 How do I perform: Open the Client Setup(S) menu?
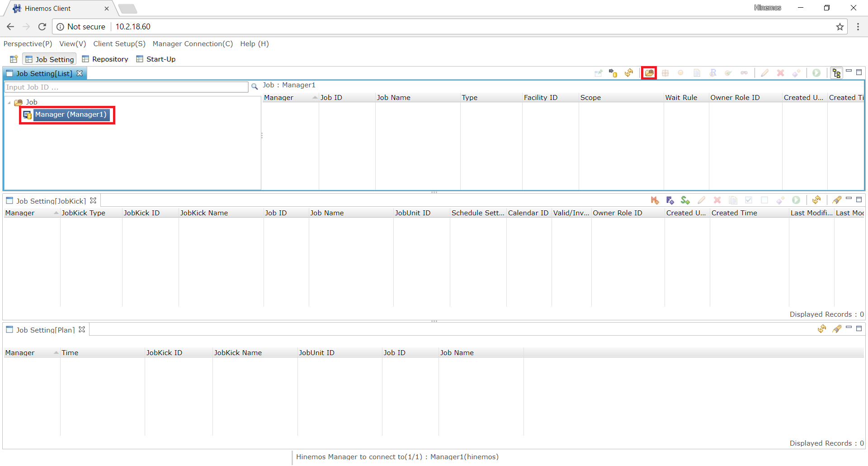119,44
